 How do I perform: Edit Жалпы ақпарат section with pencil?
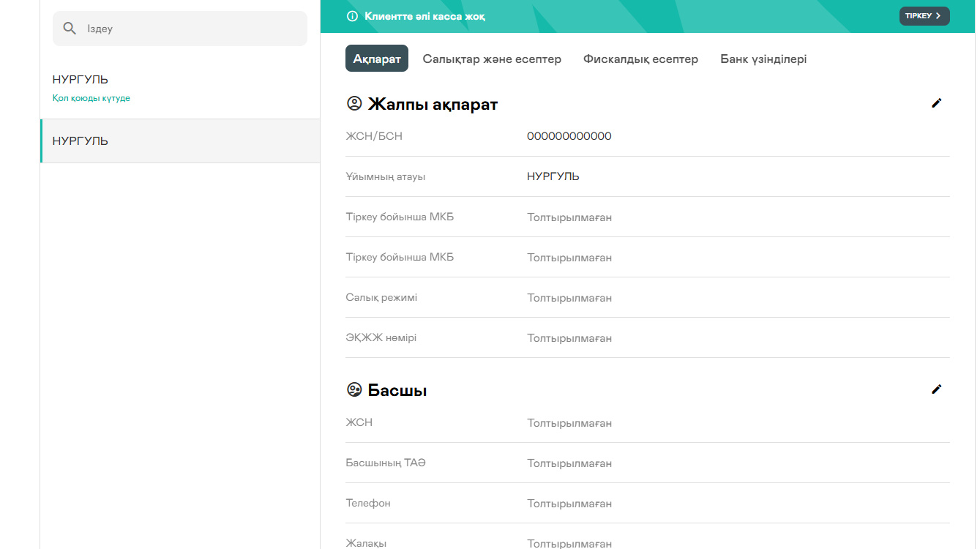point(936,103)
